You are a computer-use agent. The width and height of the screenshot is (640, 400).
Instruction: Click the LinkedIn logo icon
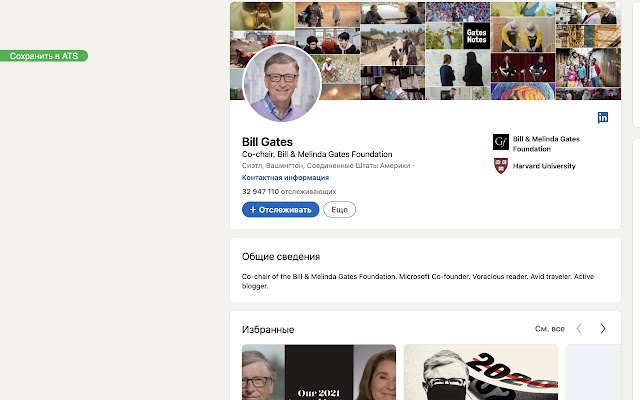[x=603, y=118]
